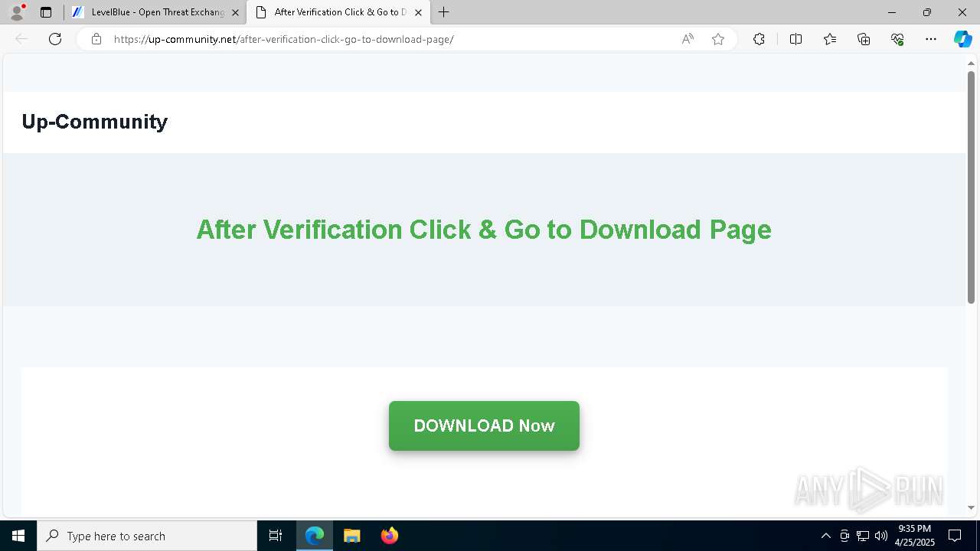980x551 pixels.
Task: Open the Favorites list
Action: tap(830, 39)
